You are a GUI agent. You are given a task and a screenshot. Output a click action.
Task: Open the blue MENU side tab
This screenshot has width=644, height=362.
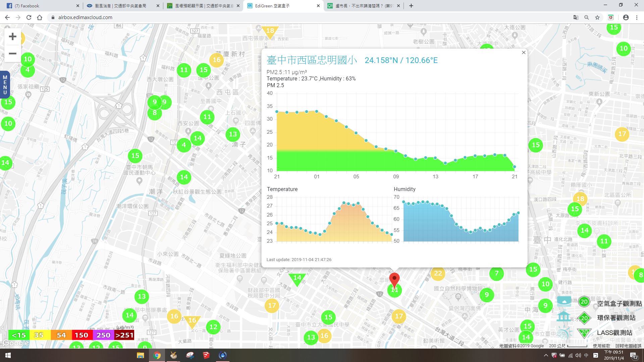click(x=5, y=85)
